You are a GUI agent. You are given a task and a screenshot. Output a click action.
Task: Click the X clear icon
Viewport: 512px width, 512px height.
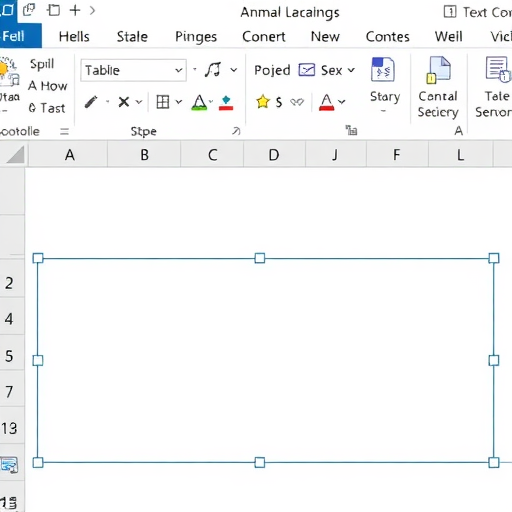click(124, 102)
